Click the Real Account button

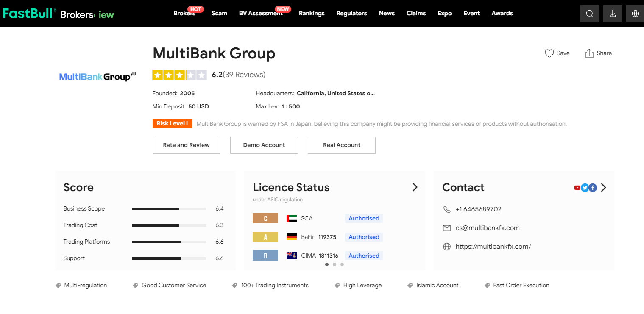tap(341, 145)
